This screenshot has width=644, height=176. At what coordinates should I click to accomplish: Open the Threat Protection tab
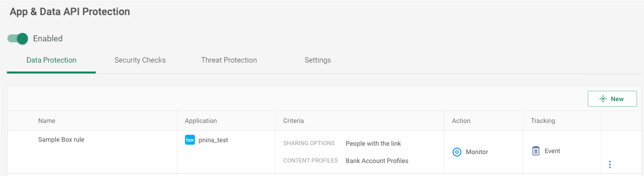(x=229, y=60)
